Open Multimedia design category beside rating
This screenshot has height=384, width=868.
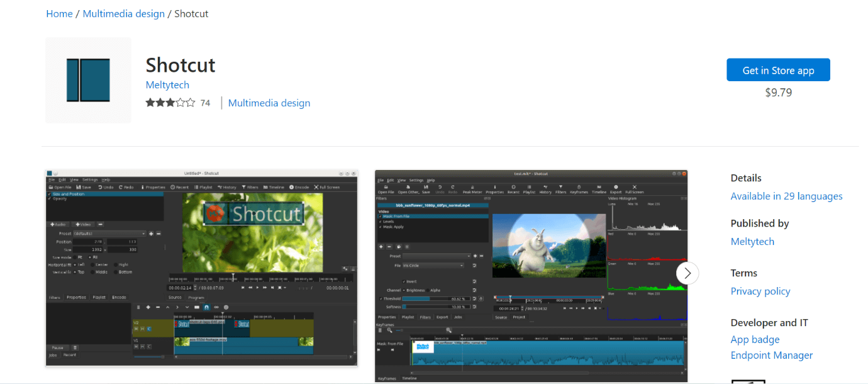click(x=269, y=103)
